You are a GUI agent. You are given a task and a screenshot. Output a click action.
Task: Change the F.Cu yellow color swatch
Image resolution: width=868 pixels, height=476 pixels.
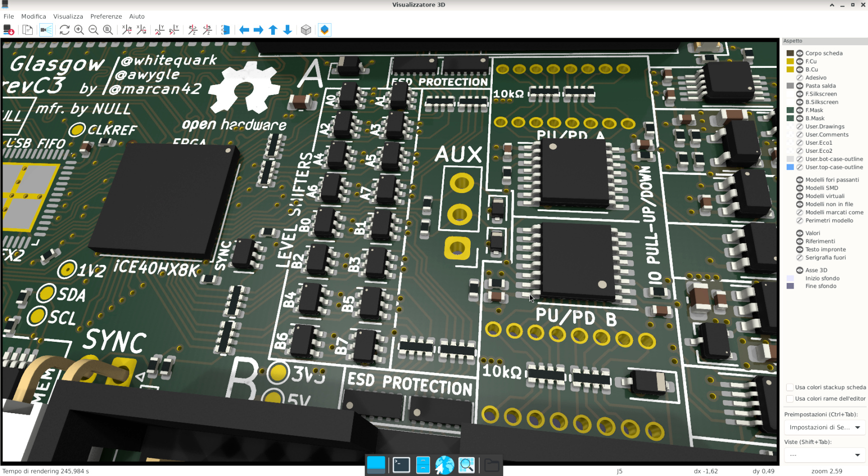pos(790,61)
